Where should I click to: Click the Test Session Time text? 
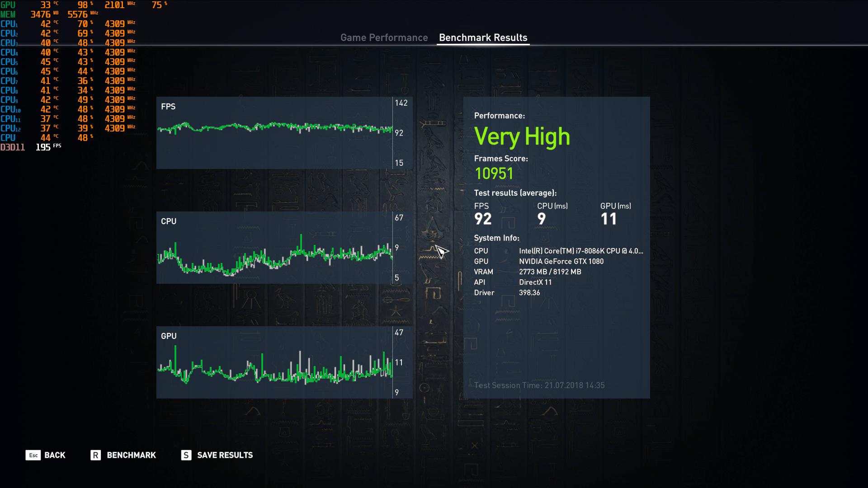pos(539,385)
